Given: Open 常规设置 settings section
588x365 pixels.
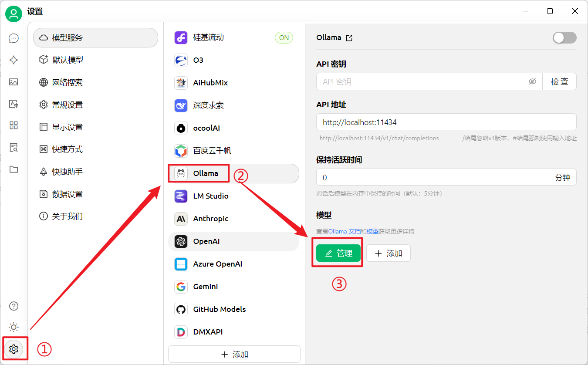Looking at the screenshot, I should pos(95,105).
